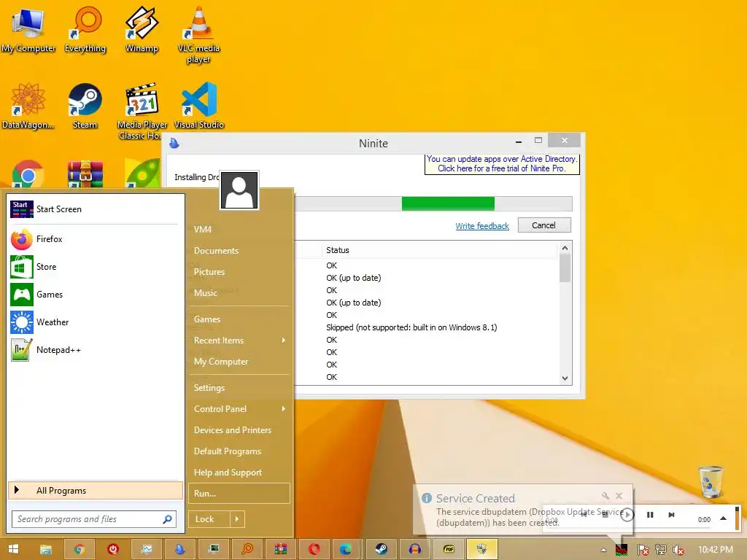Launch Media Player Classic desktop shortcut
Viewport: 747px width, 560px height.
(142, 111)
